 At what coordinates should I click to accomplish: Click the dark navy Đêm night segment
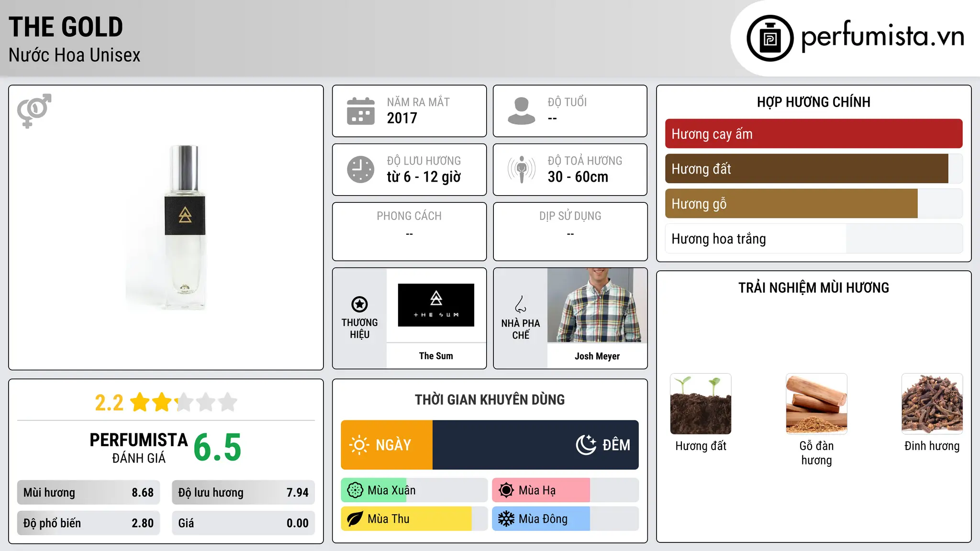(535, 445)
